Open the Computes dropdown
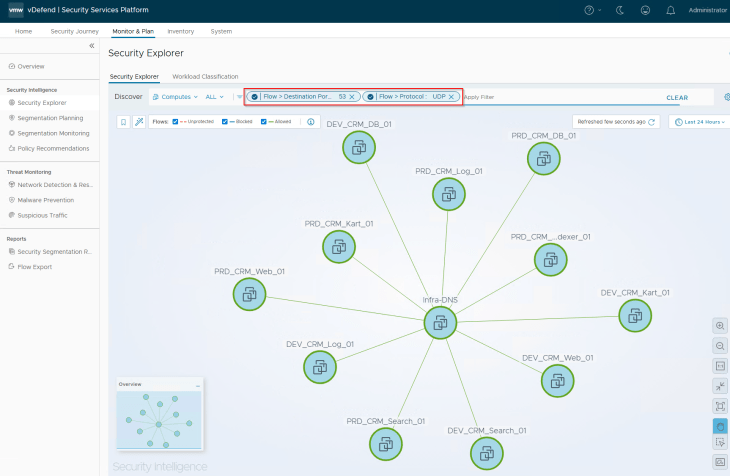 pyautogui.click(x=175, y=97)
